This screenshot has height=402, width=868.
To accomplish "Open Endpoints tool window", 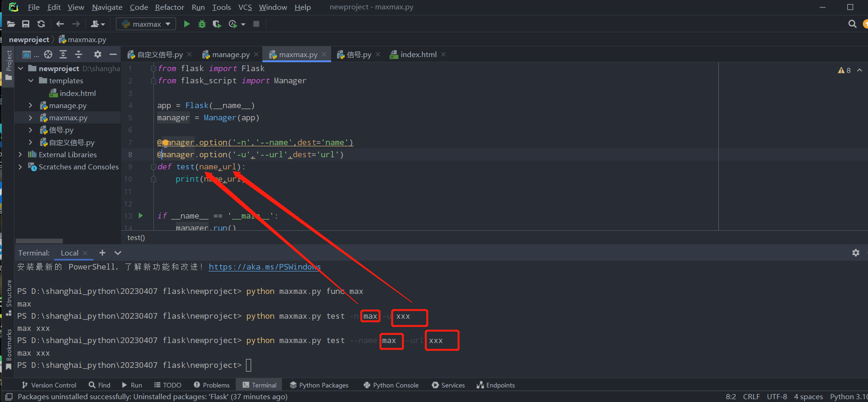I will 496,385.
